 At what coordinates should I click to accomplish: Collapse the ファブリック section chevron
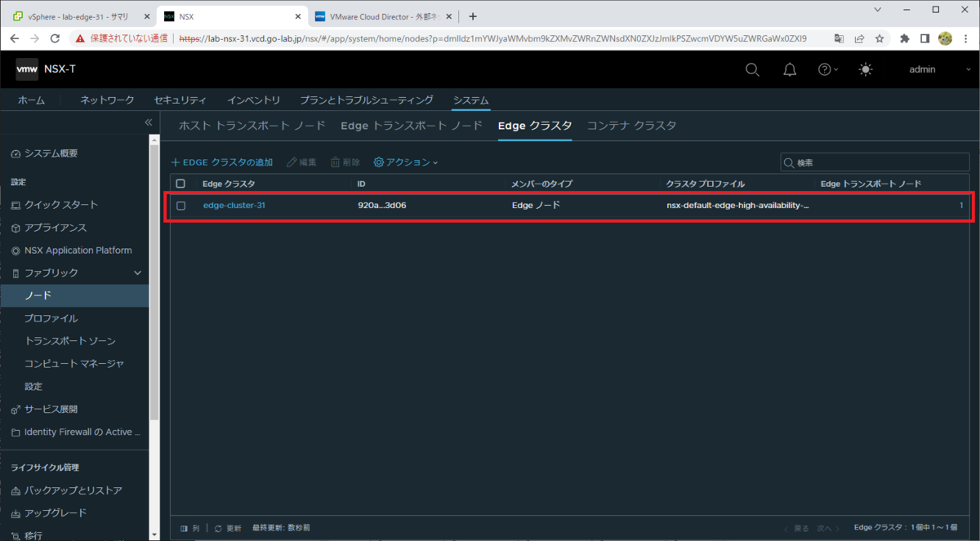[138, 273]
